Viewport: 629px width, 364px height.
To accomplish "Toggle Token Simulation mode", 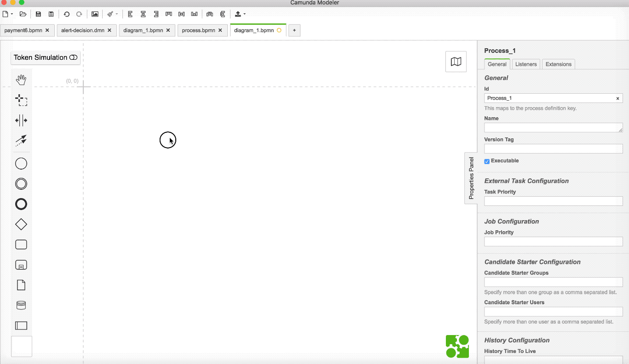I will click(46, 57).
